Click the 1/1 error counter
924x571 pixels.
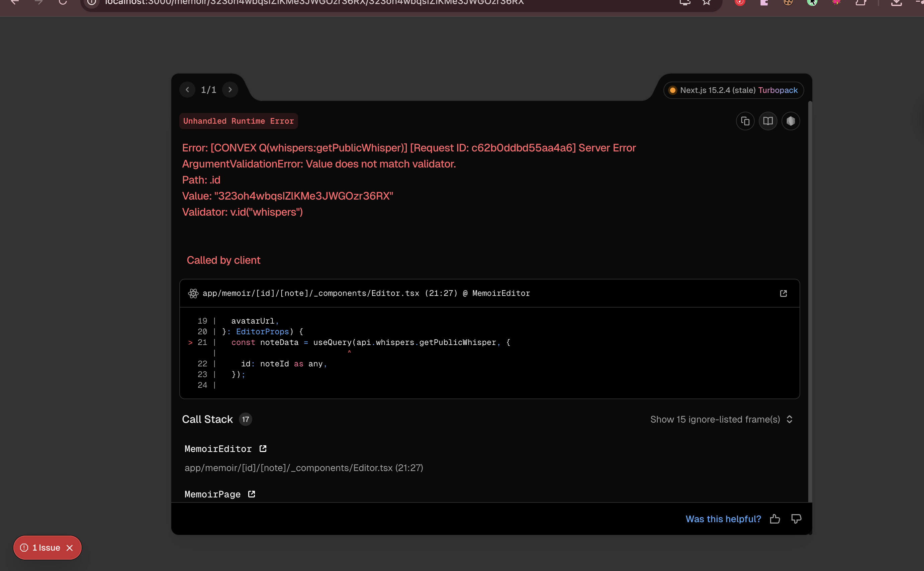(209, 90)
